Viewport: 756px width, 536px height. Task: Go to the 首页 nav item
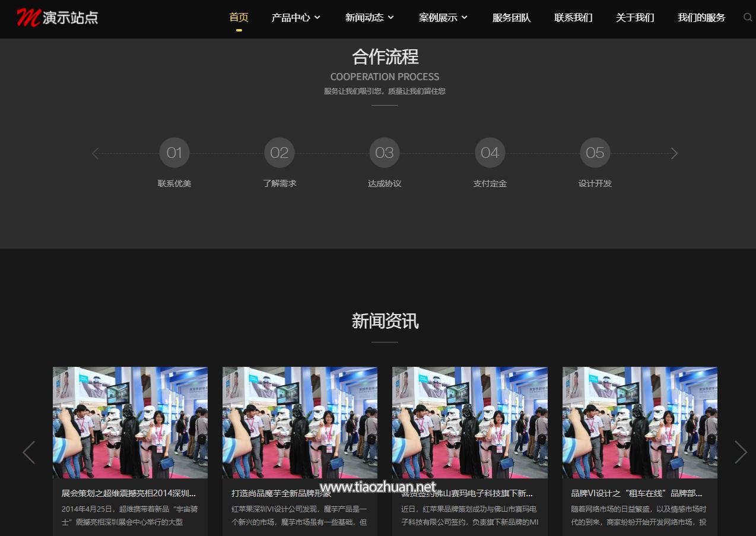[x=239, y=18]
